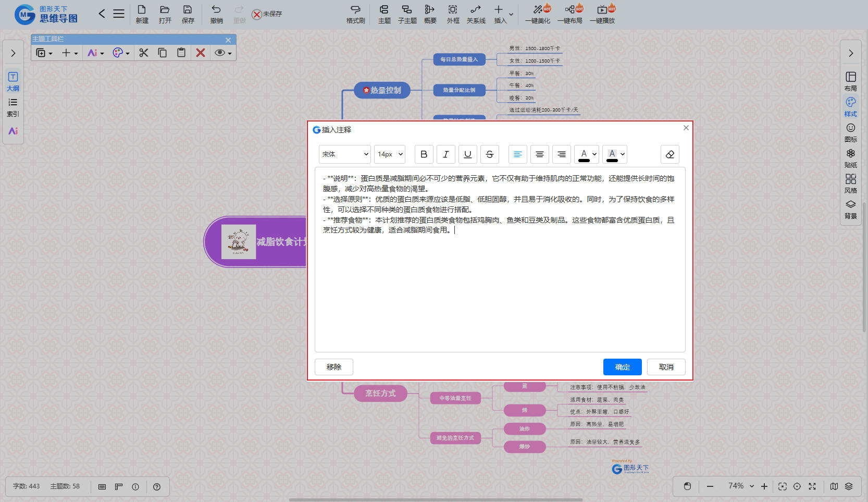Click the 确定 confirm button

point(622,367)
